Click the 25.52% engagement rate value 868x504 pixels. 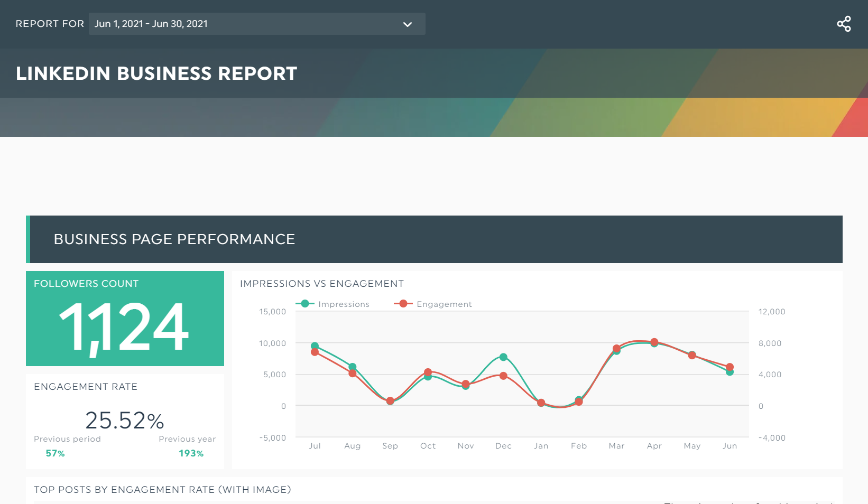coord(125,421)
